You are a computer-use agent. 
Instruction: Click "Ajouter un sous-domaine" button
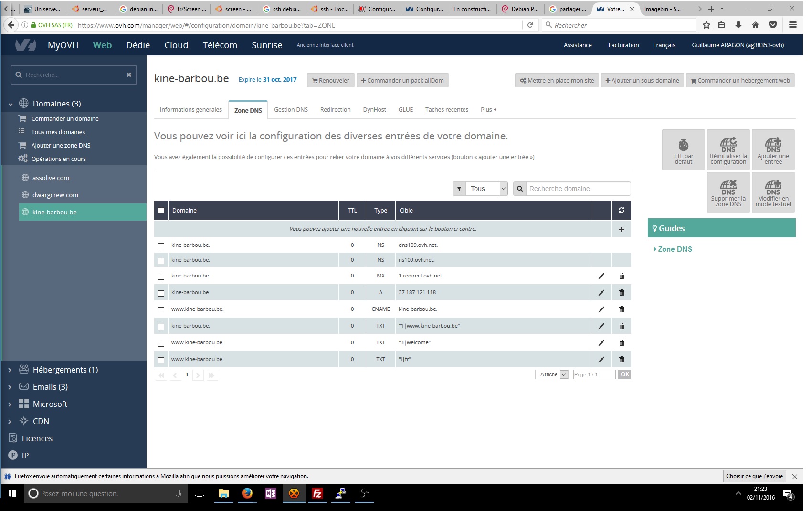point(642,80)
